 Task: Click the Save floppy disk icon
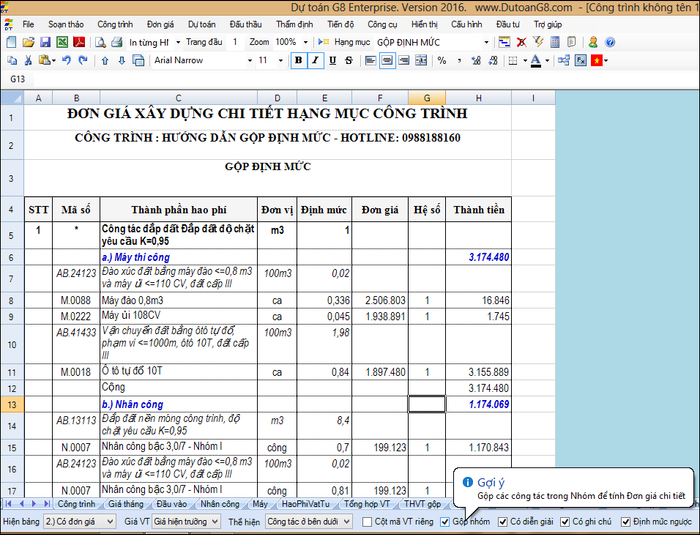pos(44,43)
